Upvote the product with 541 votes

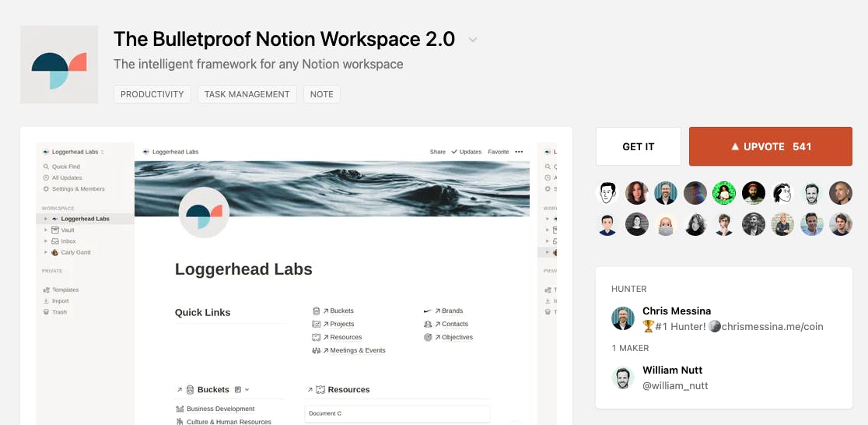click(771, 146)
